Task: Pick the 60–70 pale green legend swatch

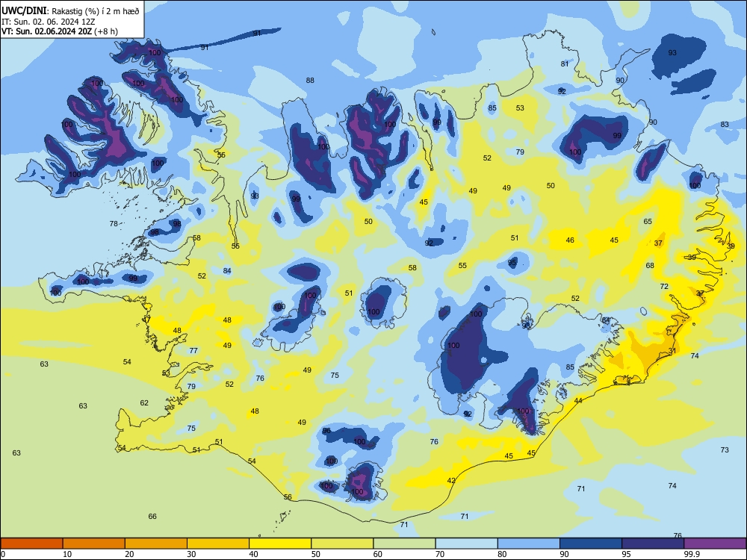Action: [404, 544]
